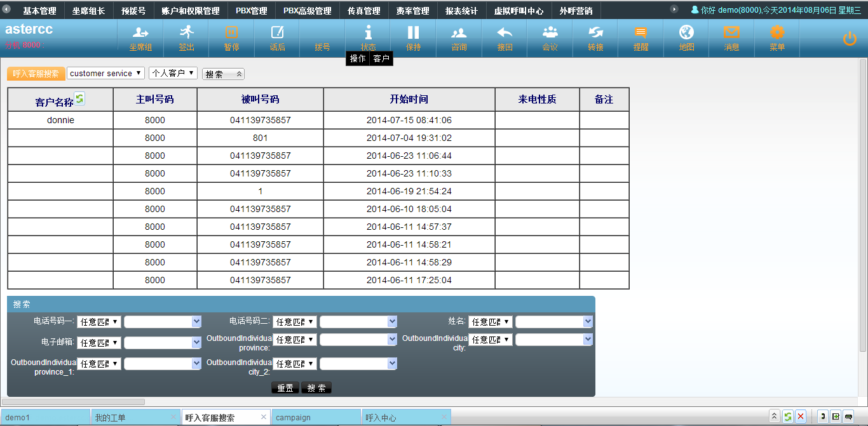Click the 姓名 input field
This screenshot has height=426, width=868.
[x=549, y=322]
